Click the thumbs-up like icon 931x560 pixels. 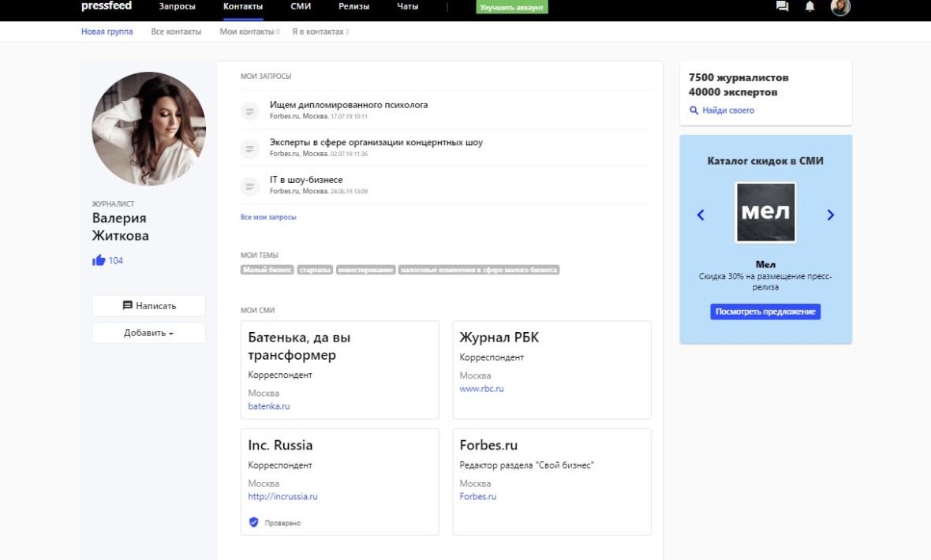[x=99, y=260]
